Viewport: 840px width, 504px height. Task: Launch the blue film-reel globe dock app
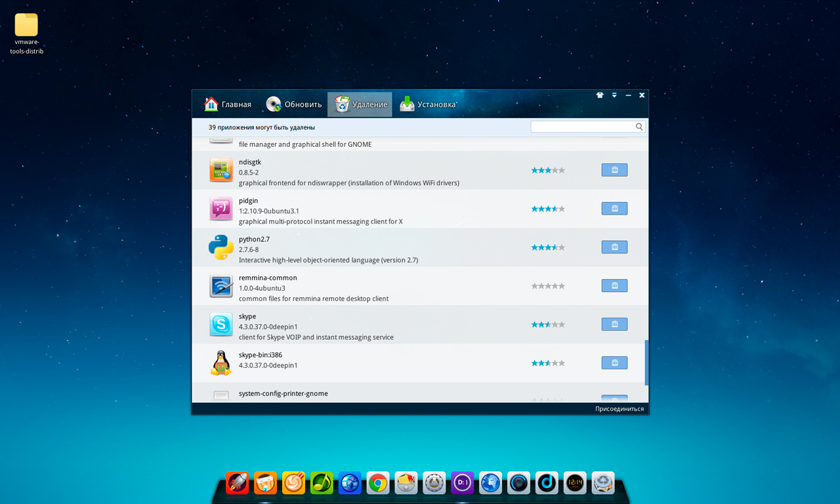point(350,483)
